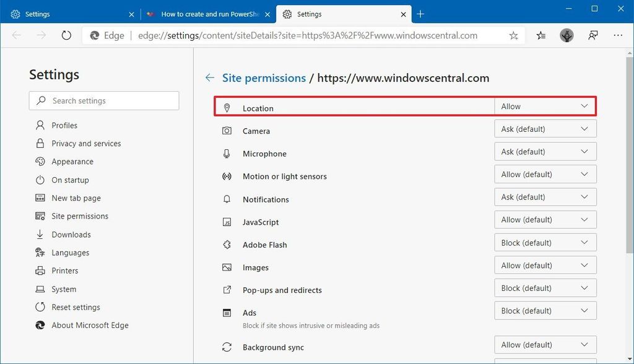Click the Send feedback icon
Screen dimensions: 634x364
[x=593, y=35]
